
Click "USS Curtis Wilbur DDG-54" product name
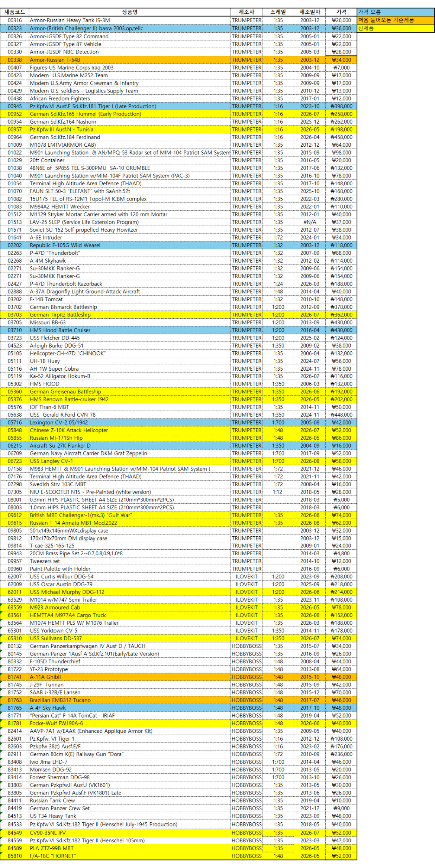(62, 577)
